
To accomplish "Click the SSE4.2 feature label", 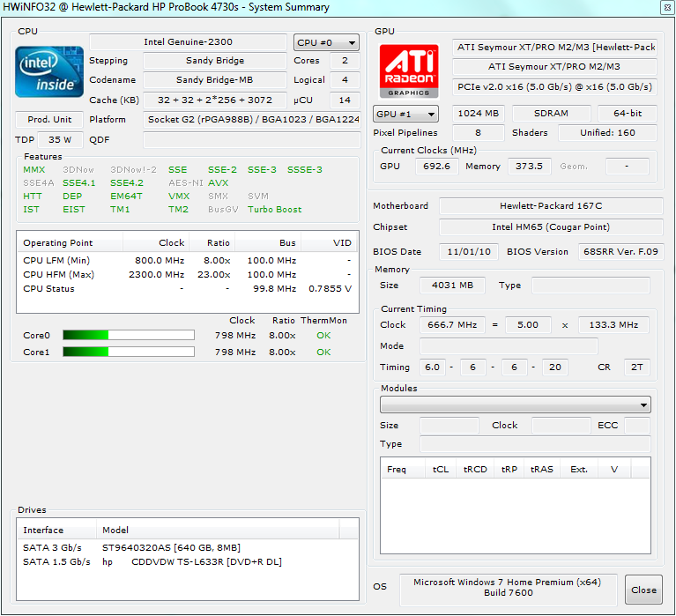I will pos(127,183).
